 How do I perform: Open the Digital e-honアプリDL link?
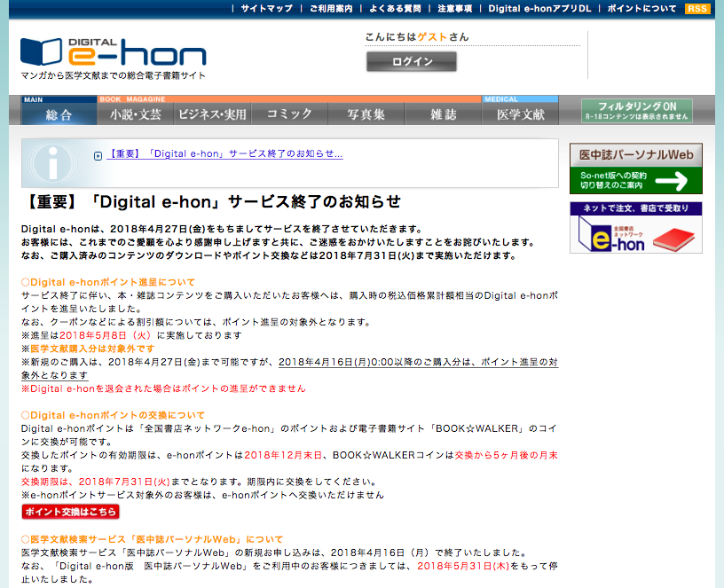tap(539, 8)
